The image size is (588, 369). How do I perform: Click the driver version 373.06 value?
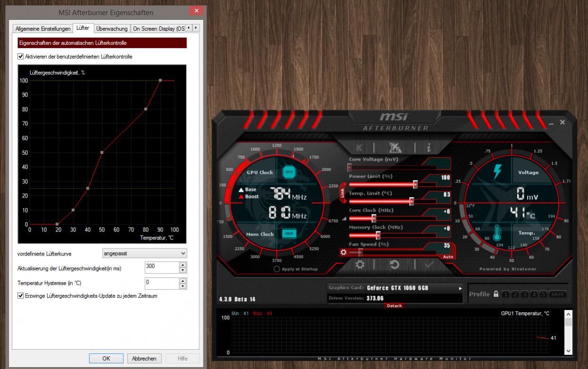click(x=375, y=298)
